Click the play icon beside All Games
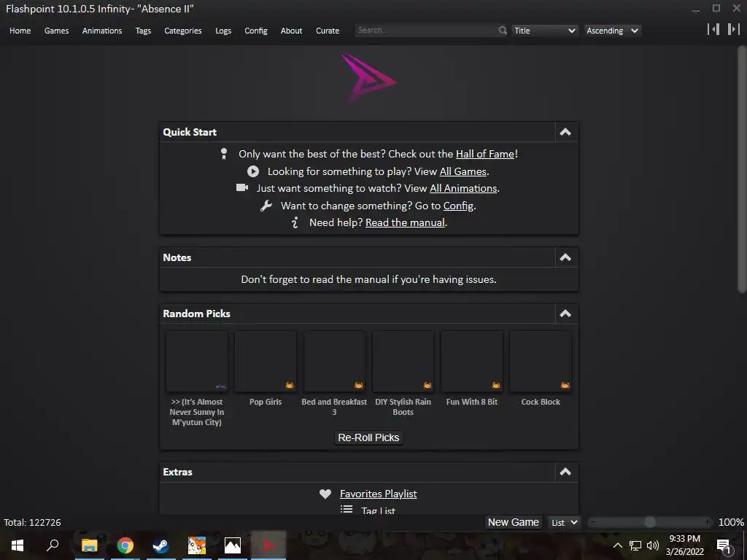The image size is (747, 560). click(253, 171)
